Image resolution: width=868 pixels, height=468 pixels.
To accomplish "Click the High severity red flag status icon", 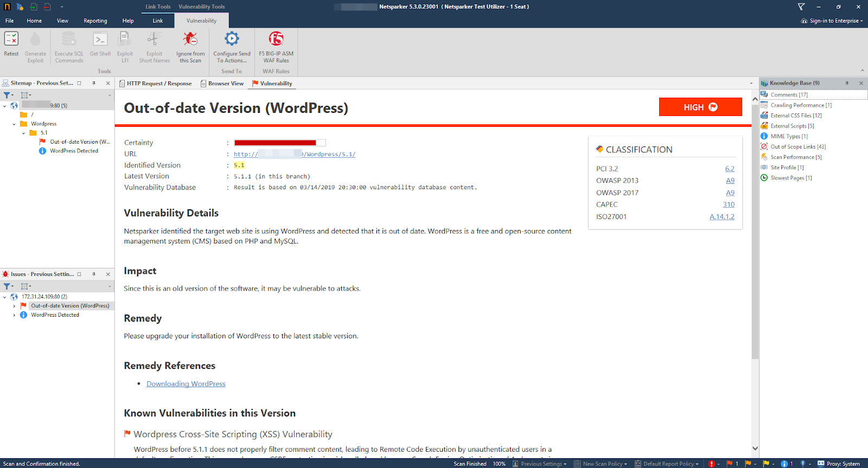I will (x=730, y=464).
